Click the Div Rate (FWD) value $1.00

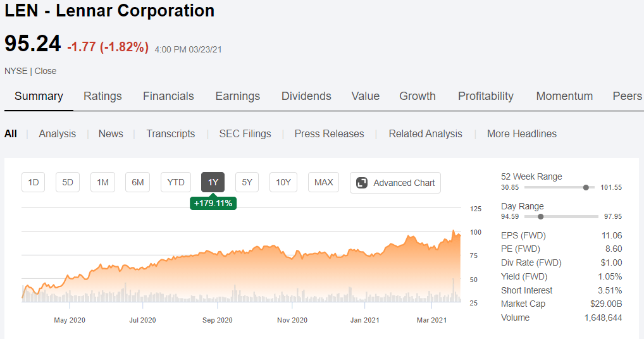tap(611, 262)
